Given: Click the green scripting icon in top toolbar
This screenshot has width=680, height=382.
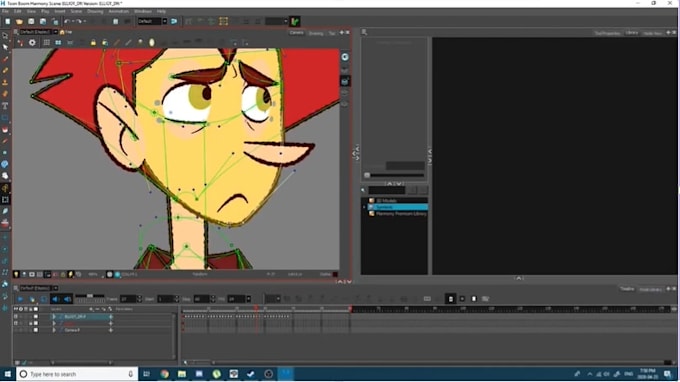Looking at the screenshot, I should coord(295,21).
